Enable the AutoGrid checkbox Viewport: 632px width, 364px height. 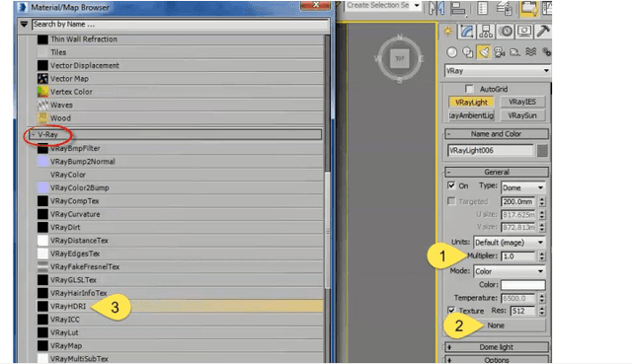469,89
